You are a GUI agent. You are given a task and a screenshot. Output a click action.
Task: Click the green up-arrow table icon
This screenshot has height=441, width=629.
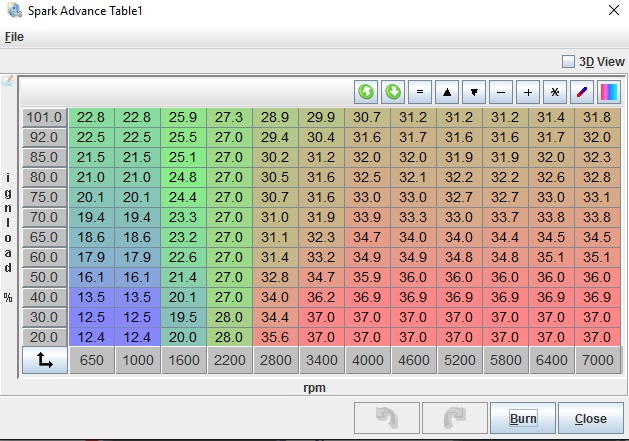point(366,92)
